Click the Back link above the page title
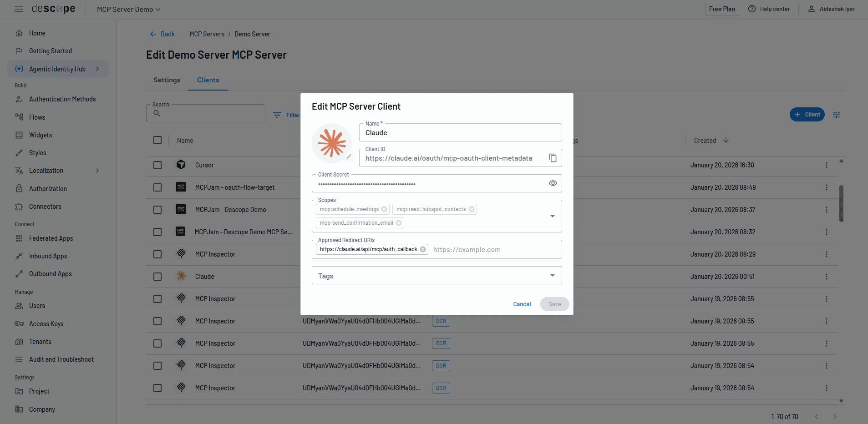Image resolution: width=868 pixels, height=424 pixels. pos(162,34)
